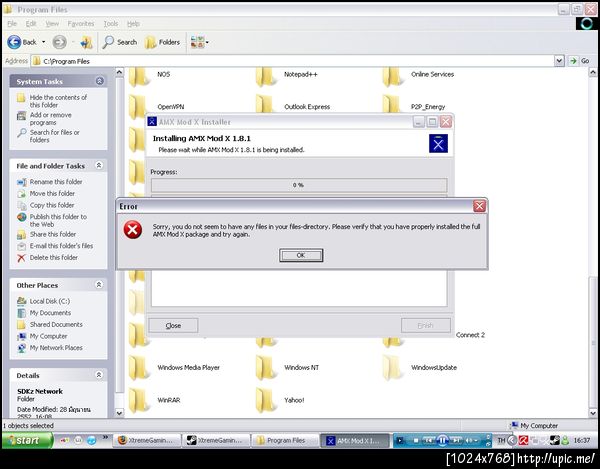Open the Tools menu
Image resolution: width=600 pixels, height=469 pixels.
pos(111,24)
